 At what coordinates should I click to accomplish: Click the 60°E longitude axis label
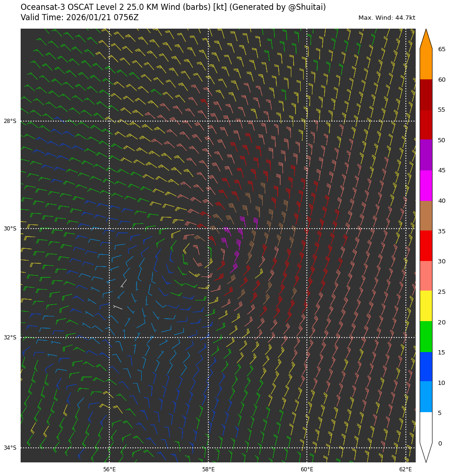[307, 469]
